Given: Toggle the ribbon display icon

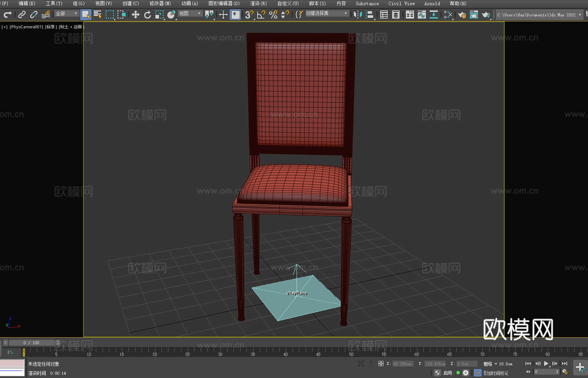Looking at the screenshot, I should [410, 14].
